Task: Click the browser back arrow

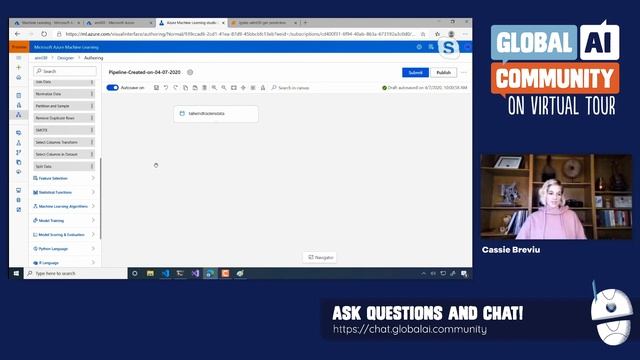Action: 17,34
